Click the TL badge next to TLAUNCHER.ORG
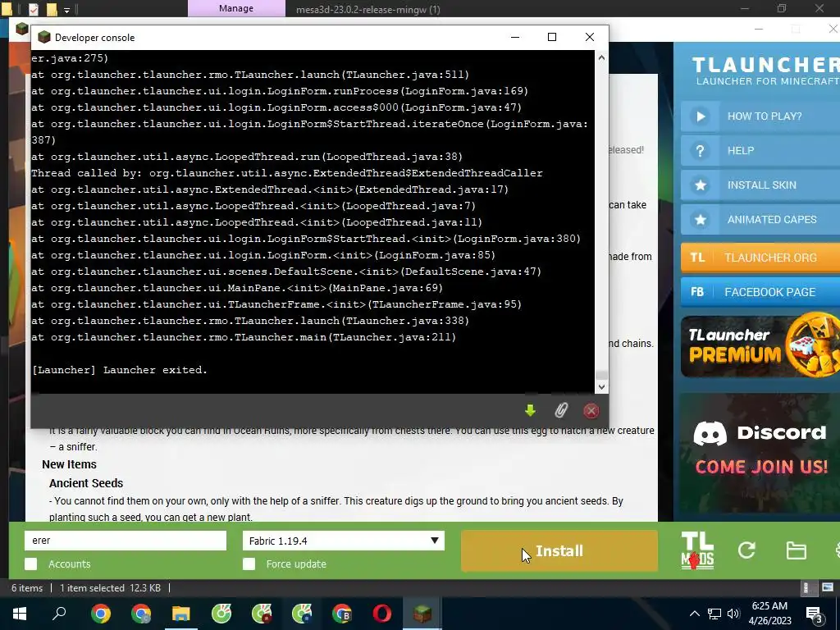Viewport: 840px width, 630px height. click(x=697, y=258)
